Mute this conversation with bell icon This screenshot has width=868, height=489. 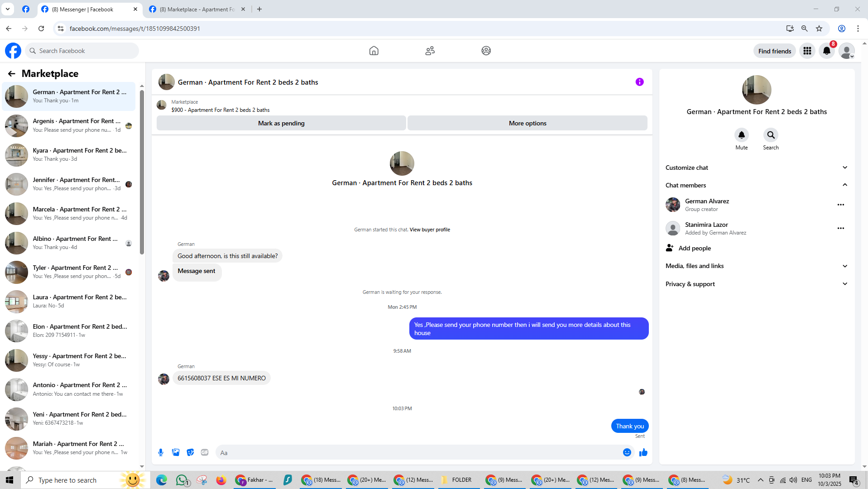[741, 135]
